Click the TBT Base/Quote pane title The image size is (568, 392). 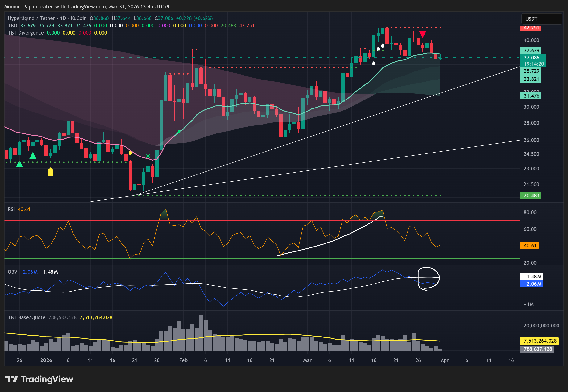[x=26, y=317]
